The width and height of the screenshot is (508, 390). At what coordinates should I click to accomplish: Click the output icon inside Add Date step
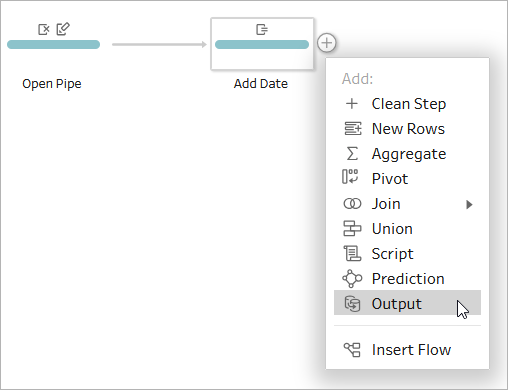point(262,29)
